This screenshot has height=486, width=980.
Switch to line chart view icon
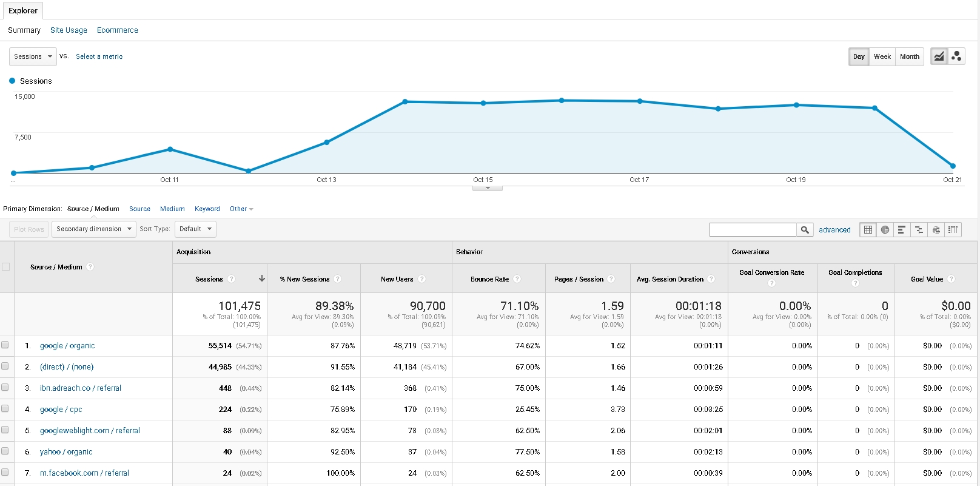(x=939, y=56)
